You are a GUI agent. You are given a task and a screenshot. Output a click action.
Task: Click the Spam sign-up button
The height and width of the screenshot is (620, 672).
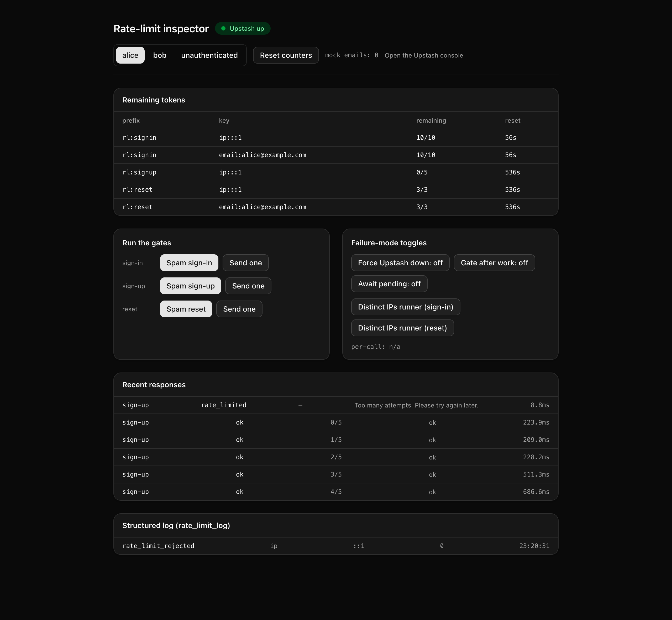point(190,286)
